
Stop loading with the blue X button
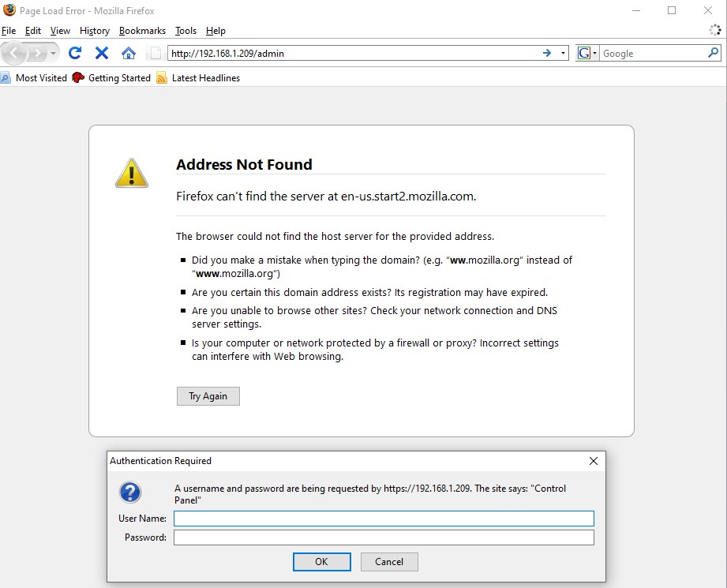tap(102, 53)
